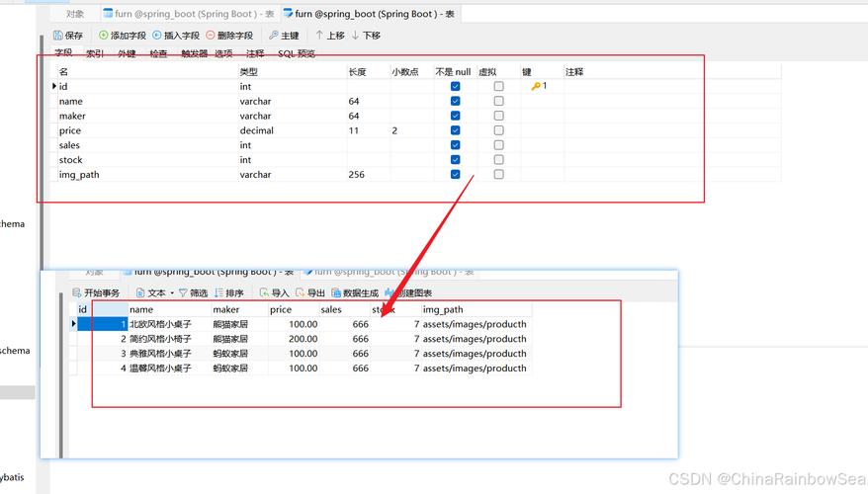Save the table design with 保存
The height and width of the screenshot is (494, 868).
tap(68, 36)
